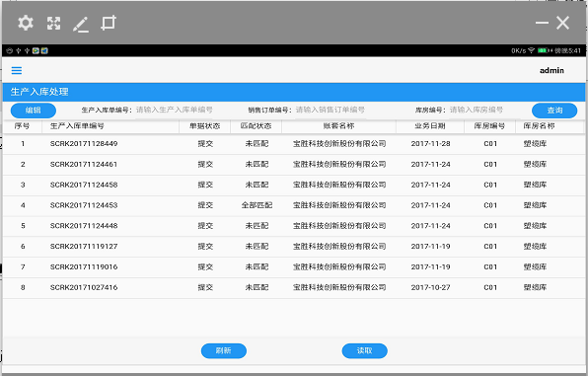Screen dimensions: 588x376
Task: Click the 查询 button
Action: 554,111
